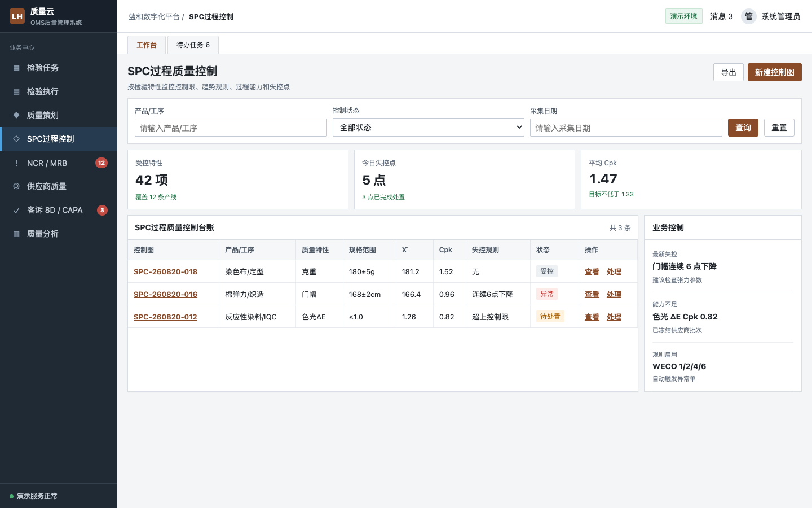Click the 查询 button

[x=743, y=128]
